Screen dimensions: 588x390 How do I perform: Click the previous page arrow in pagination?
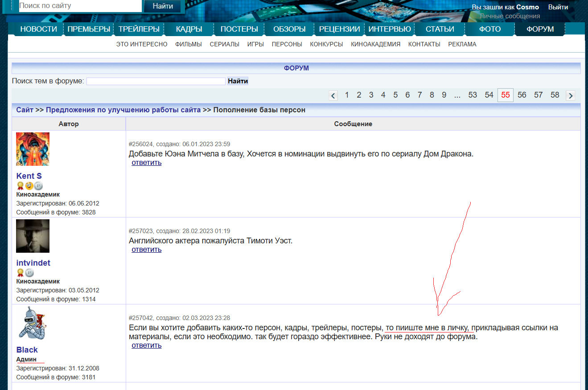tap(333, 95)
